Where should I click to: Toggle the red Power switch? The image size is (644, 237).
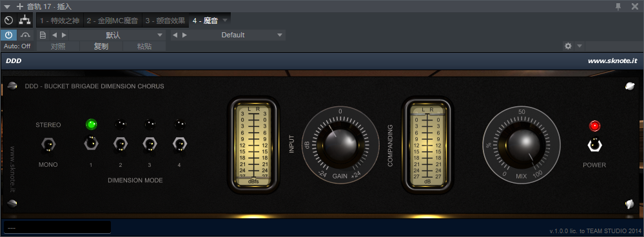point(594,144)
